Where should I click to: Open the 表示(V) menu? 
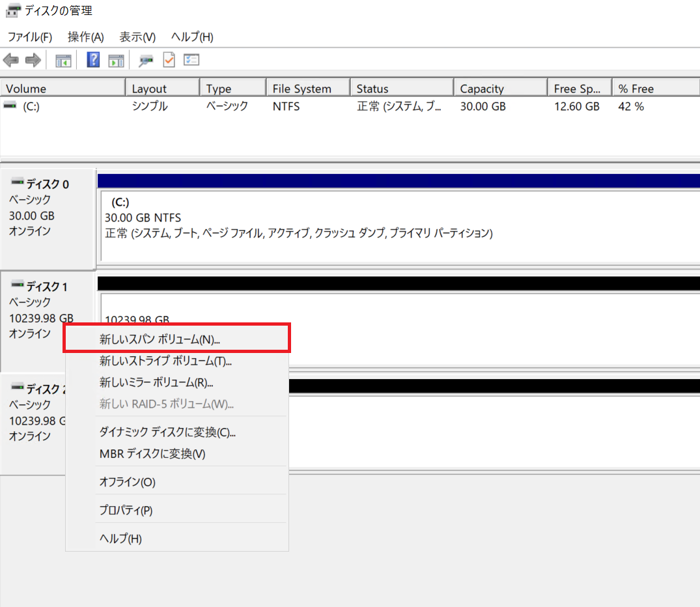pyautogui.click(x=137, y=36)
